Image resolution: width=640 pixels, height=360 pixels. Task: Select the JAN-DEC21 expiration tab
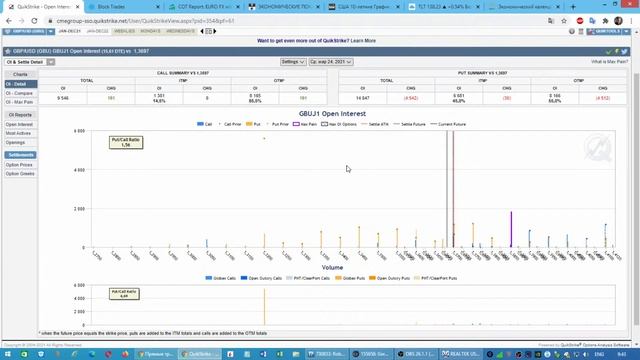(69, 31)
